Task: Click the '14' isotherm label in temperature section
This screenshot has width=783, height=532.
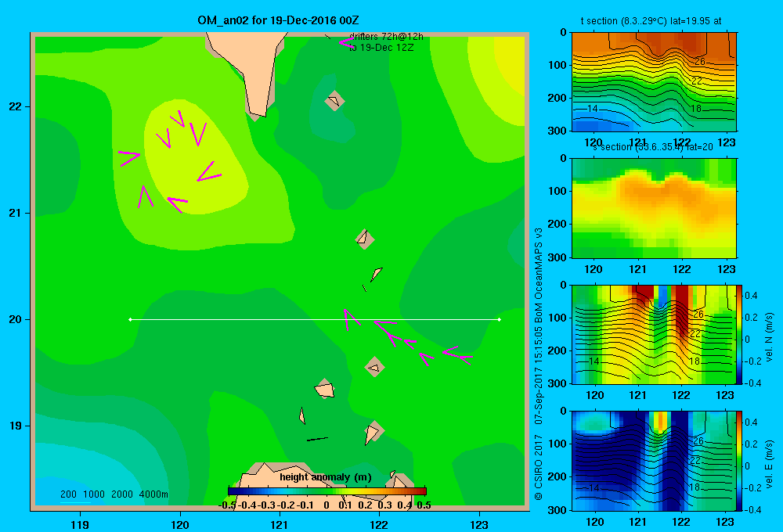Action: pos(592,108)
